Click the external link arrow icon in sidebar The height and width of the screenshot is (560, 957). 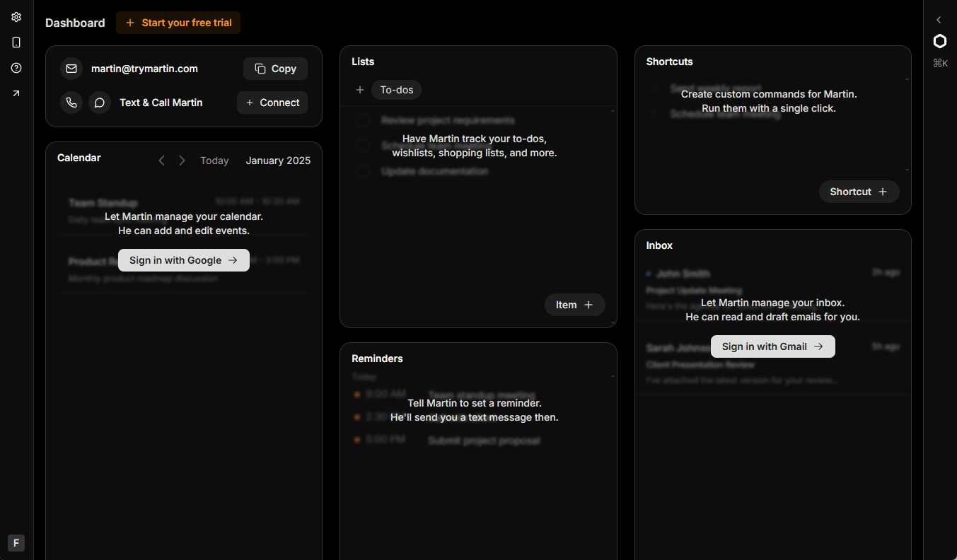pyautogui.click(x=16, y=93)
